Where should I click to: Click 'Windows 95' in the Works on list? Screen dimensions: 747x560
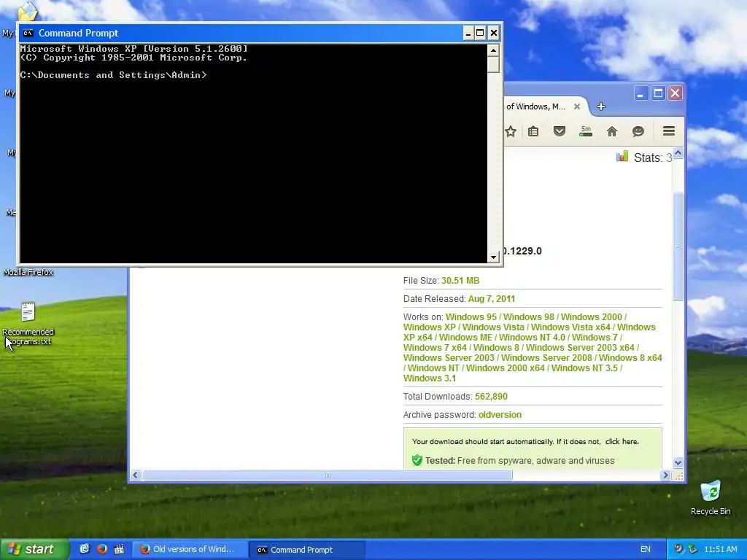[471, 317]
